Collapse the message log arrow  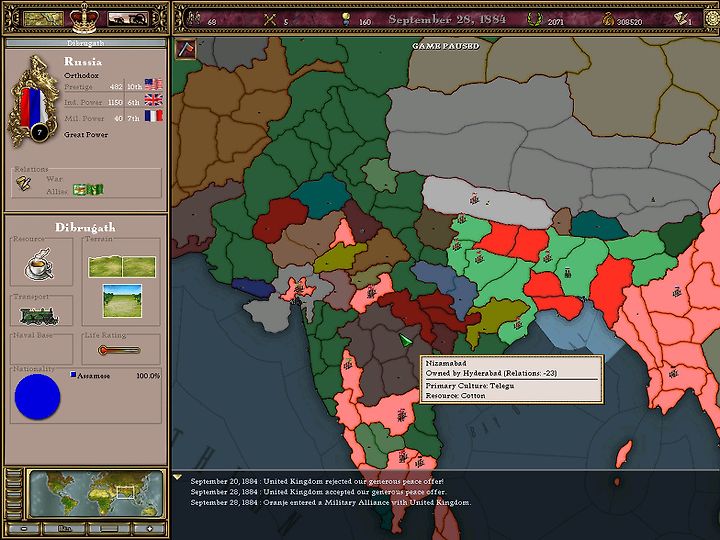178,478
